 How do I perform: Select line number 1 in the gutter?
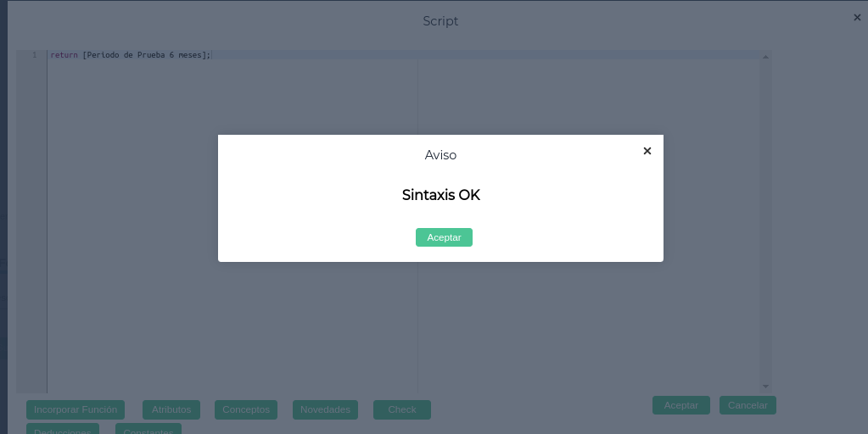click(34, 55)
